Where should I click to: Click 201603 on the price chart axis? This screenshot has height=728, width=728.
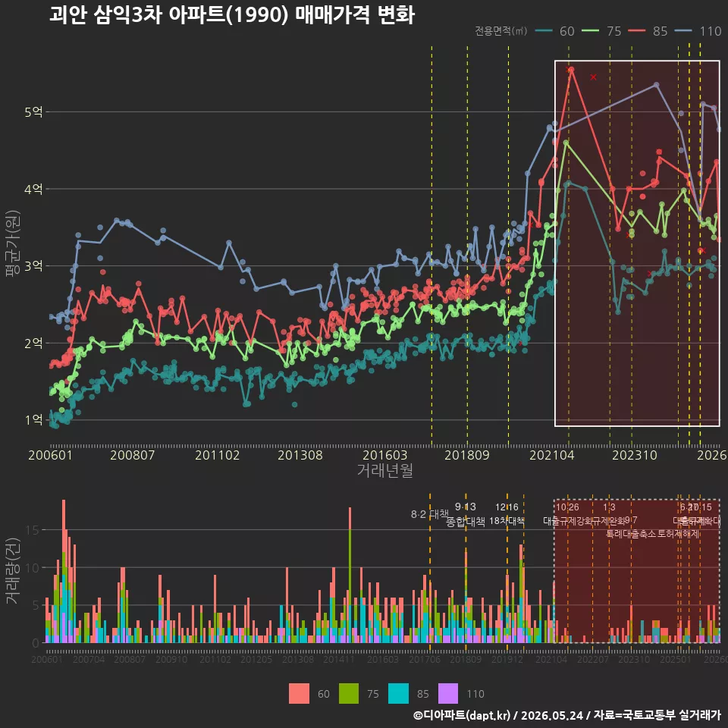coord(385,455)
